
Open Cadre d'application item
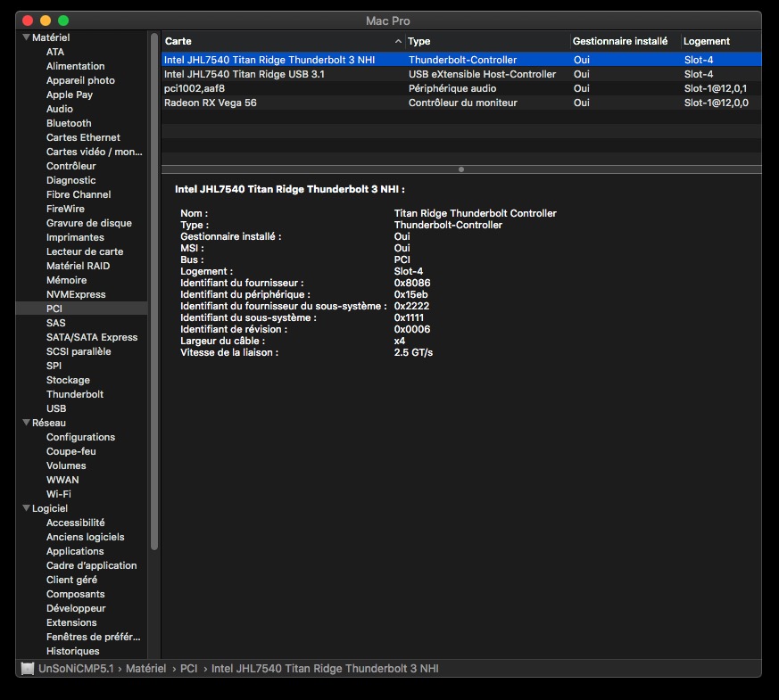[91, 565]
